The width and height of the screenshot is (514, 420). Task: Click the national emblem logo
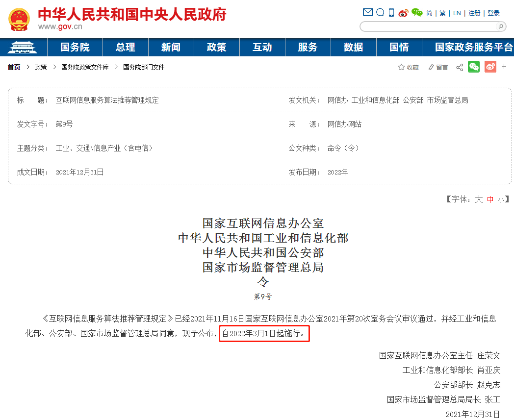tap(19, 20)
